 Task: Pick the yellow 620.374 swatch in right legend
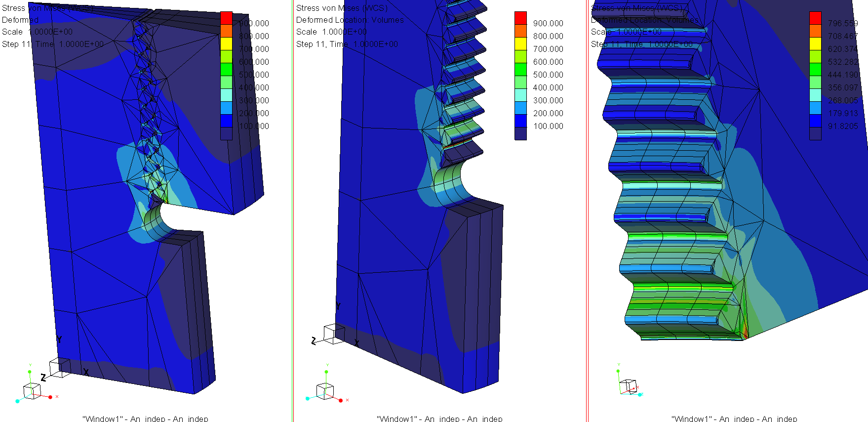(x=815, y=43)
